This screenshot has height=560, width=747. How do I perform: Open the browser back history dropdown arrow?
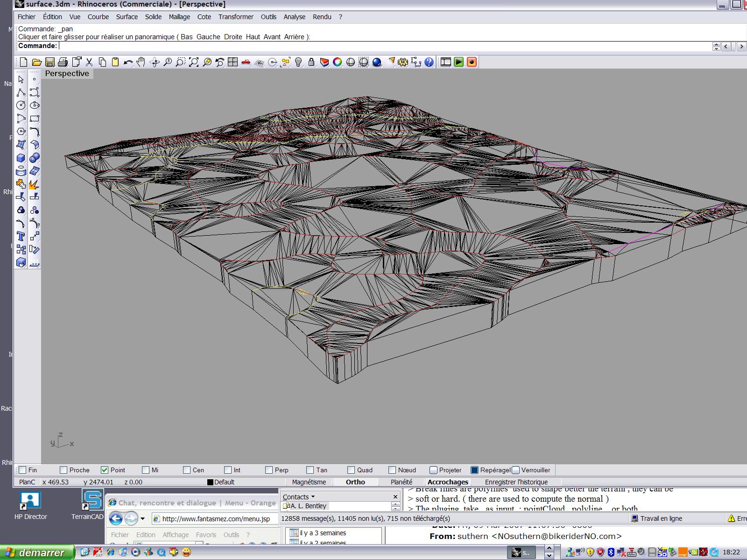142,518
